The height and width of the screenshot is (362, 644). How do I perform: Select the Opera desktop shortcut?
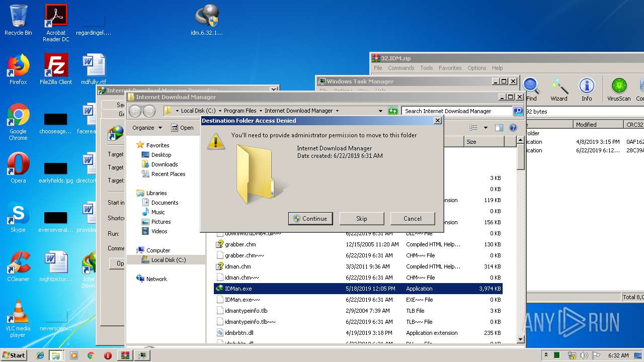(18, 168)
